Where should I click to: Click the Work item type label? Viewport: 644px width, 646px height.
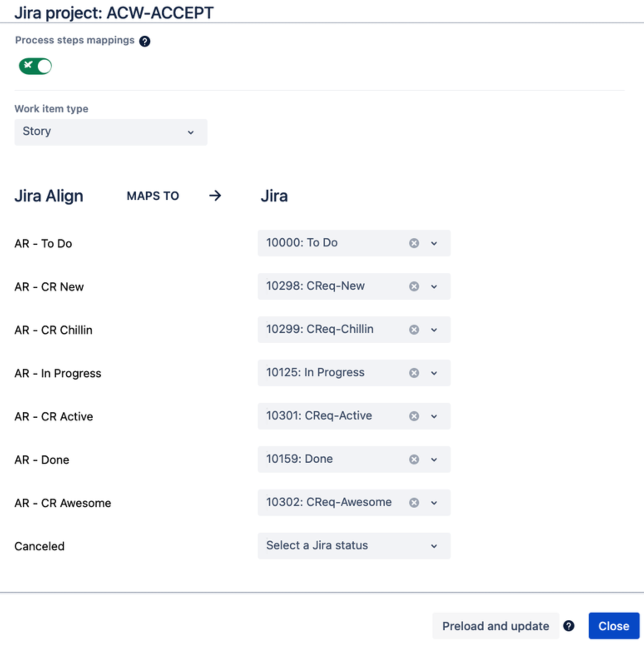(51, 109)
